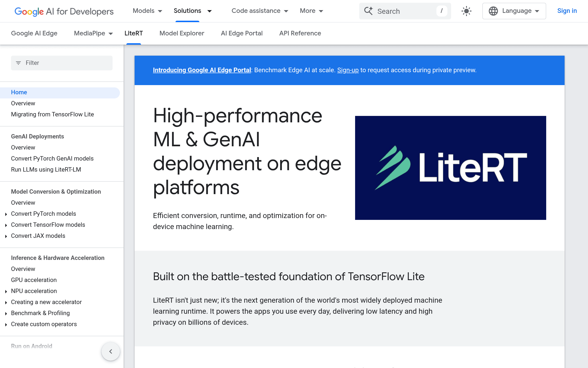Click the Sign in link
This screenshot has width=588, height=368.
pos(567,11)
